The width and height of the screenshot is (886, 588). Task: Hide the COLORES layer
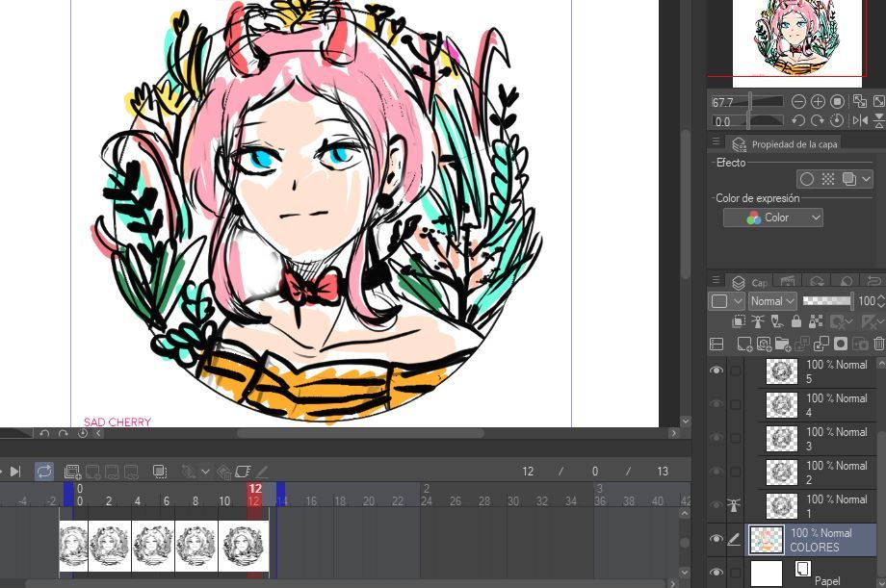point(717,539)
